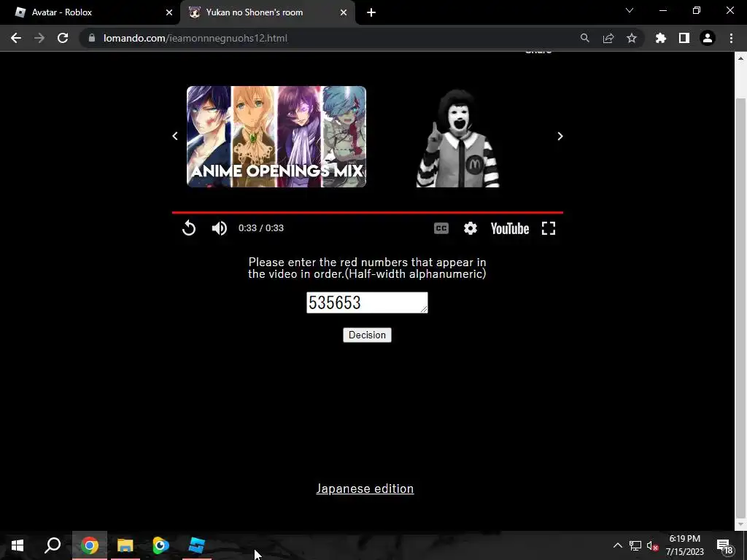Click the vertical page scrollbar thumb
747x560 pixels.
(740, 307)
